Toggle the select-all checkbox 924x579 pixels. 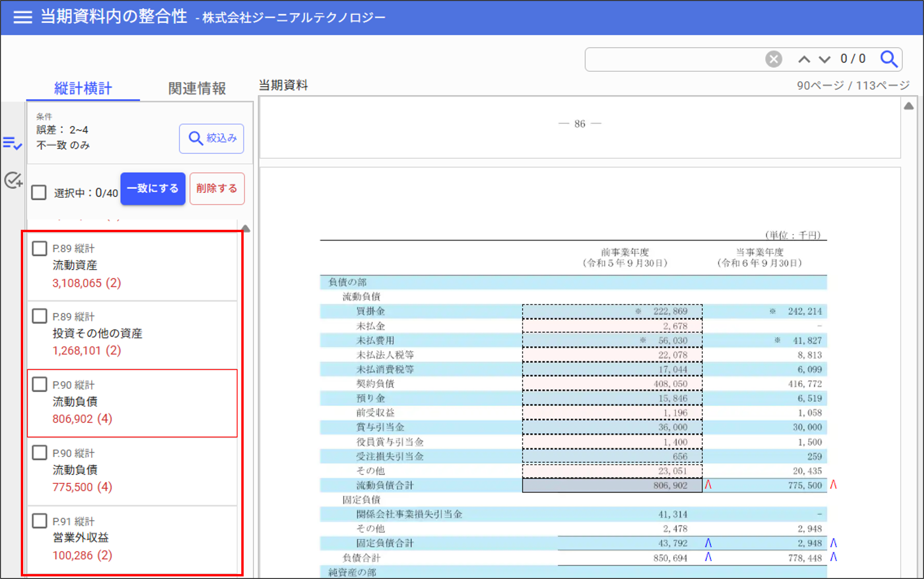pyautogui.click(x=39, y=192)
